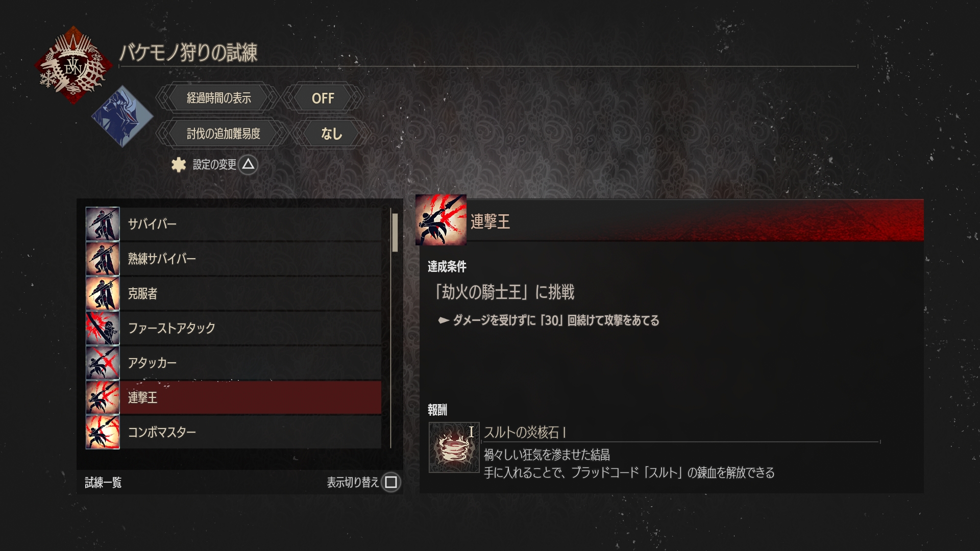Click the 設定の変更 gear icon
Viewport: 980px width, 551px height.
point(179,164)
